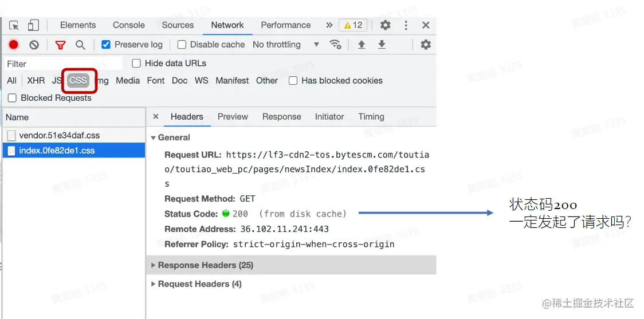Viewport: 644px width, 319px height.
Task: Toggle the red filter funnel icon
Action: (x=60, y=45)
